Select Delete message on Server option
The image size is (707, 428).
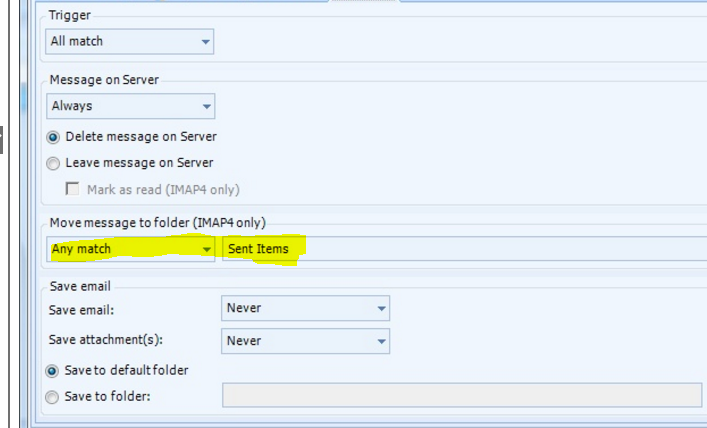pos(54,137)
